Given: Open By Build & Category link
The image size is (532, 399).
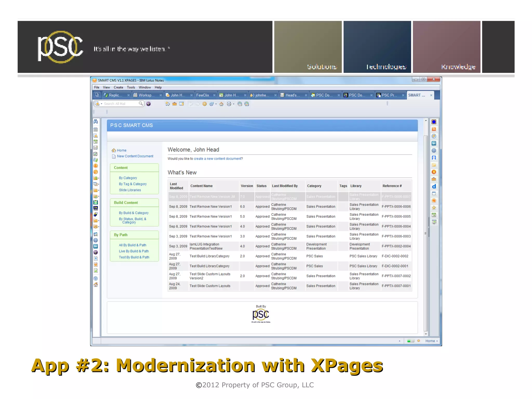Looking at the screenshot, I should pos(134,213).
